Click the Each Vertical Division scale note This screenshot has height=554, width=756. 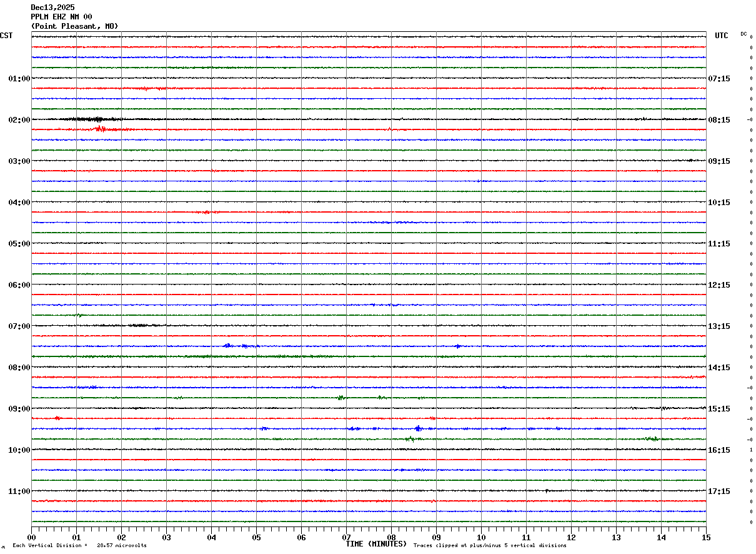click(50, 545)
